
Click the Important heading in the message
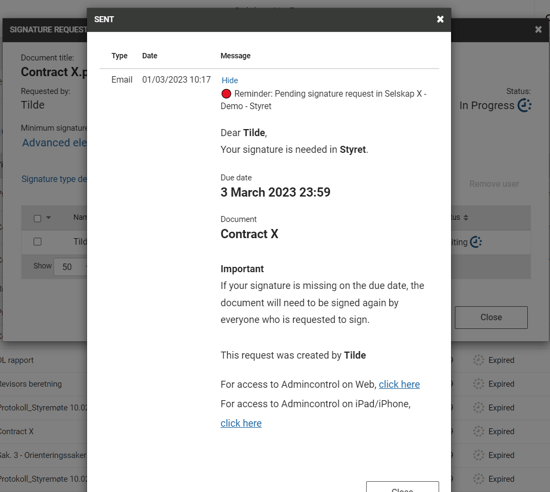tap(242, 269)
